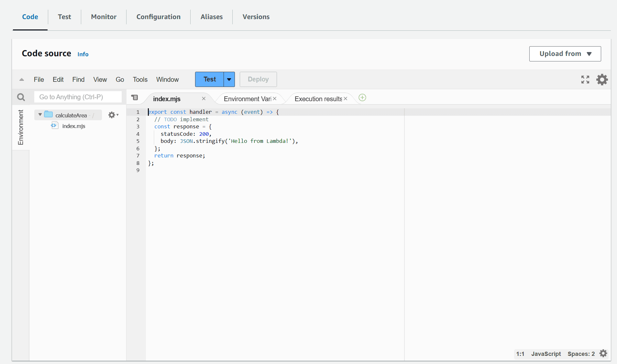The height and width of the screenshot is (364, 617).
Task: Toggle the Environment side panel
Action: 21,127
